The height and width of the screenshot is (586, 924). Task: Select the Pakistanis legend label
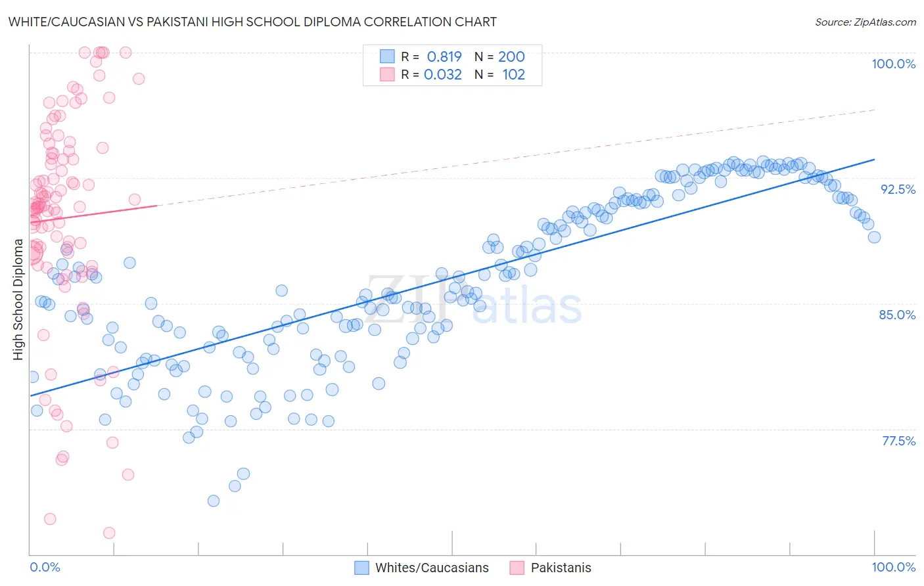tap(561, 568)
